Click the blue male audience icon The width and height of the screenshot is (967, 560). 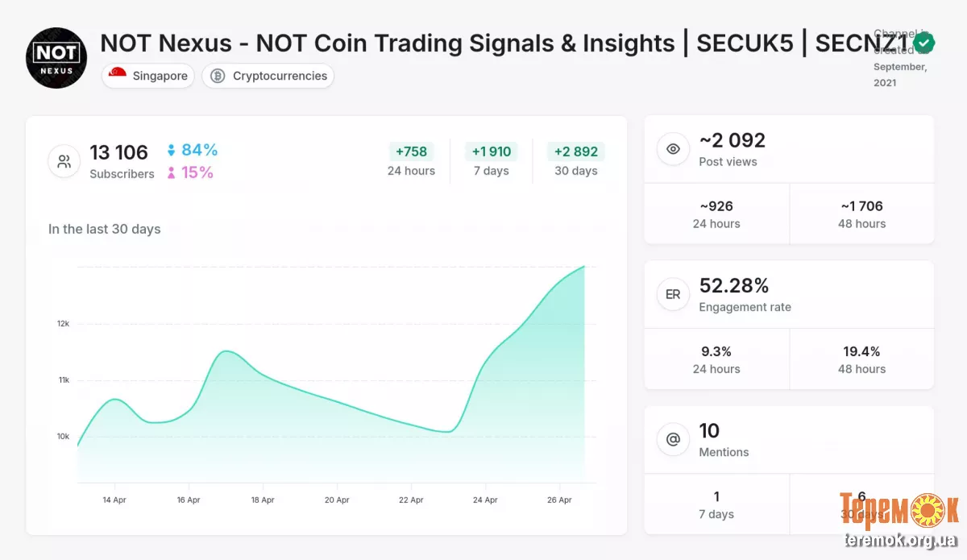[x=171, y=151]
